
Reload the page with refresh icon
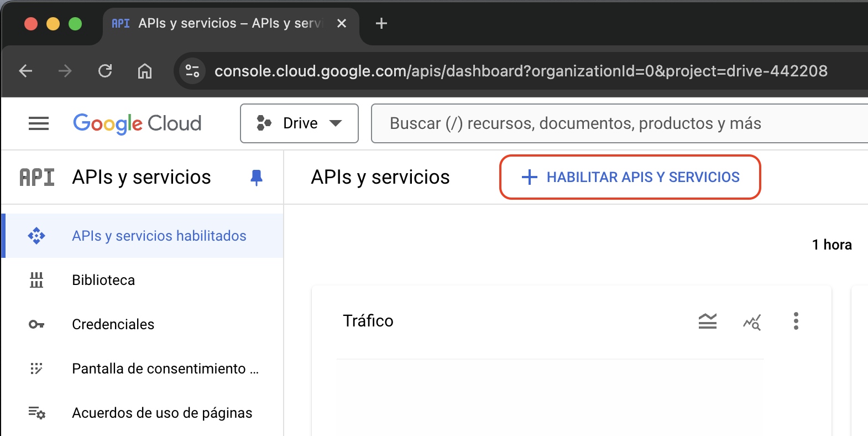click(105, 71)
